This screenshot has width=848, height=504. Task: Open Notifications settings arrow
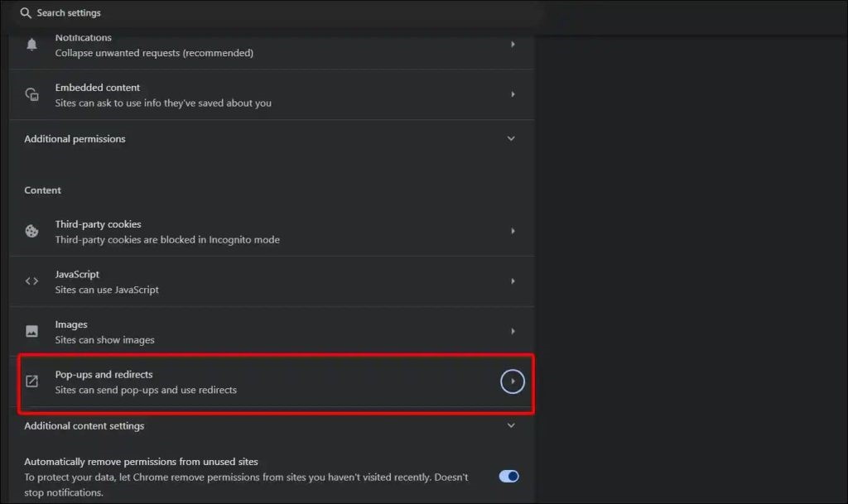tap(513, 45)
